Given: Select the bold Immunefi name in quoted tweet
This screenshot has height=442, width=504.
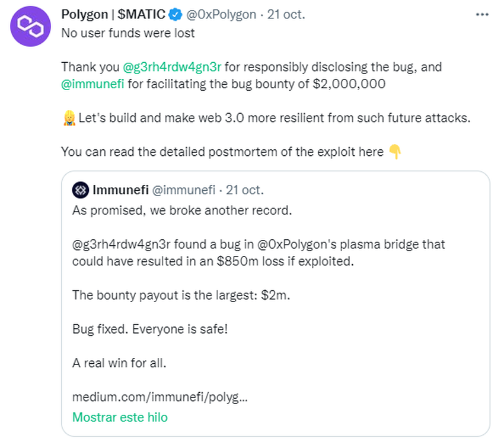Looking at the screenshot, I should coord(121,190).
